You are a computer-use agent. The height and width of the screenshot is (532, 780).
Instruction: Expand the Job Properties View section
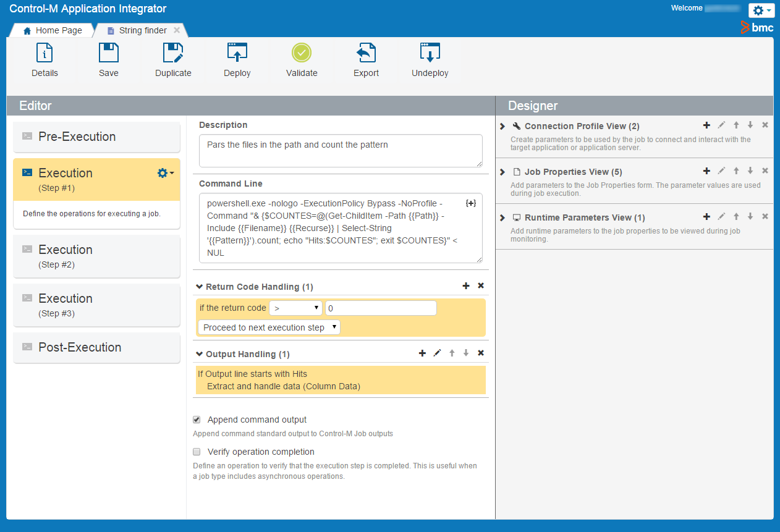[x=502, y=172]
